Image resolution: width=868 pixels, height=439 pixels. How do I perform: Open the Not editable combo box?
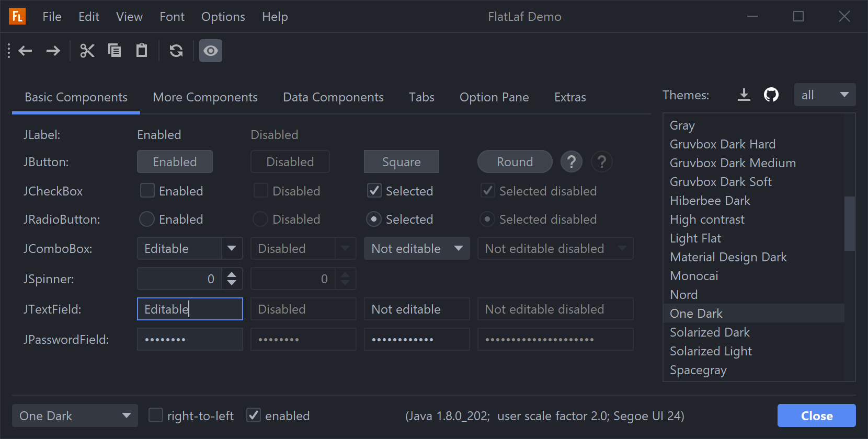tap(417, 249)
